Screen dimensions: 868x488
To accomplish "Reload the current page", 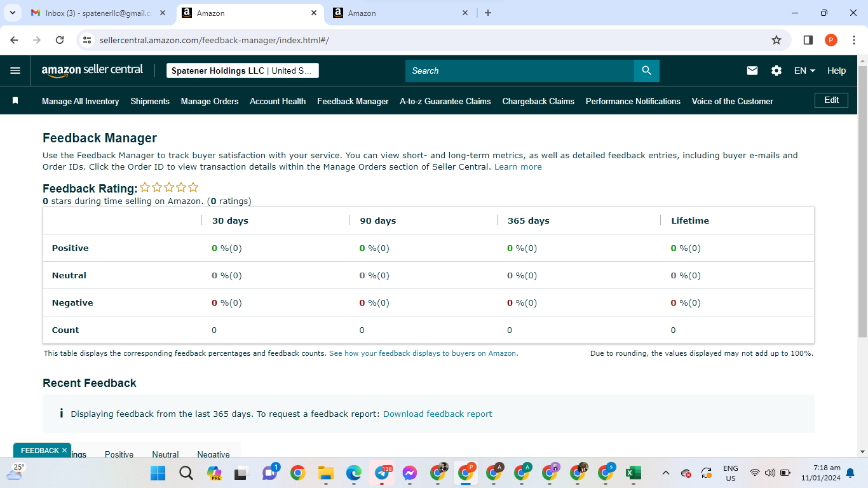I will [x=60, y=40].
